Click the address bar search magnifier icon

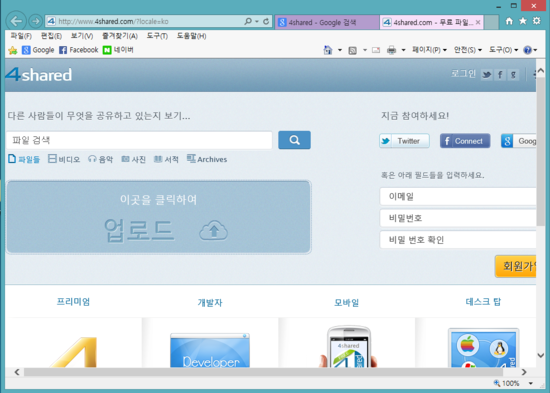coord(248,21)
